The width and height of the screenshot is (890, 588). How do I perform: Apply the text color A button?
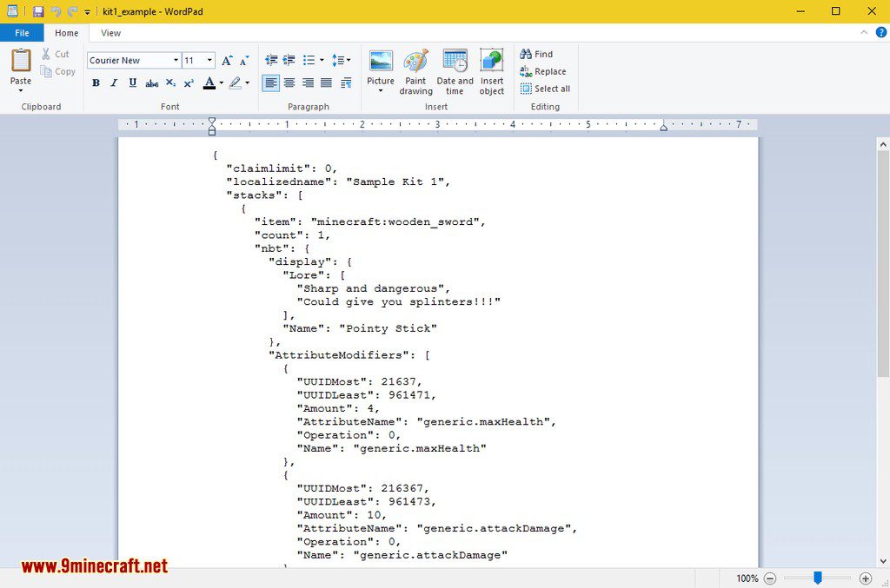tap(209, 83)
